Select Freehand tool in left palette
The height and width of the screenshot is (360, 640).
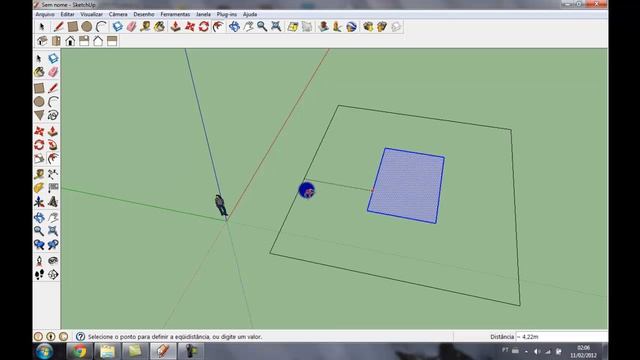pyautogui.click(x=53, y=115)
